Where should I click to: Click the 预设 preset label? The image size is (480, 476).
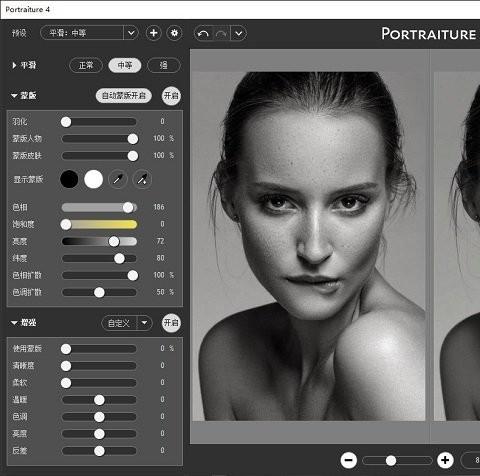click(19, 33)
